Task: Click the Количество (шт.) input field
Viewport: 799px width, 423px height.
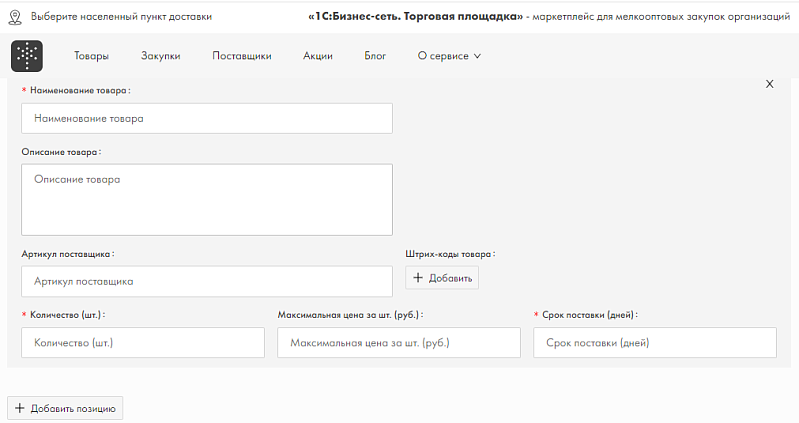Action: 143,342
